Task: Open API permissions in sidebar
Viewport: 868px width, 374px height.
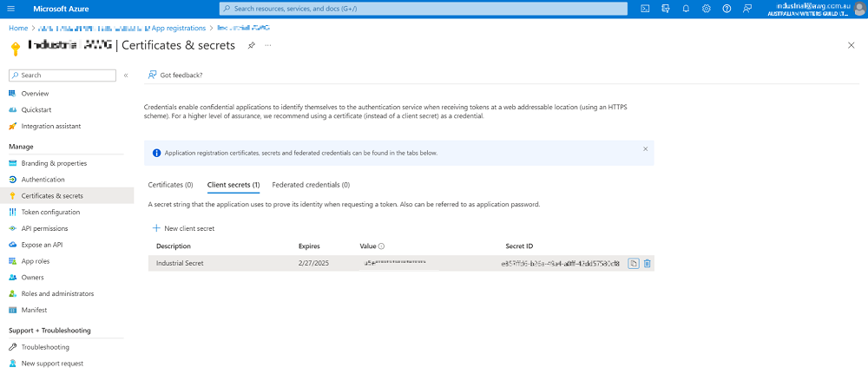Action: [x=44, y=228]
